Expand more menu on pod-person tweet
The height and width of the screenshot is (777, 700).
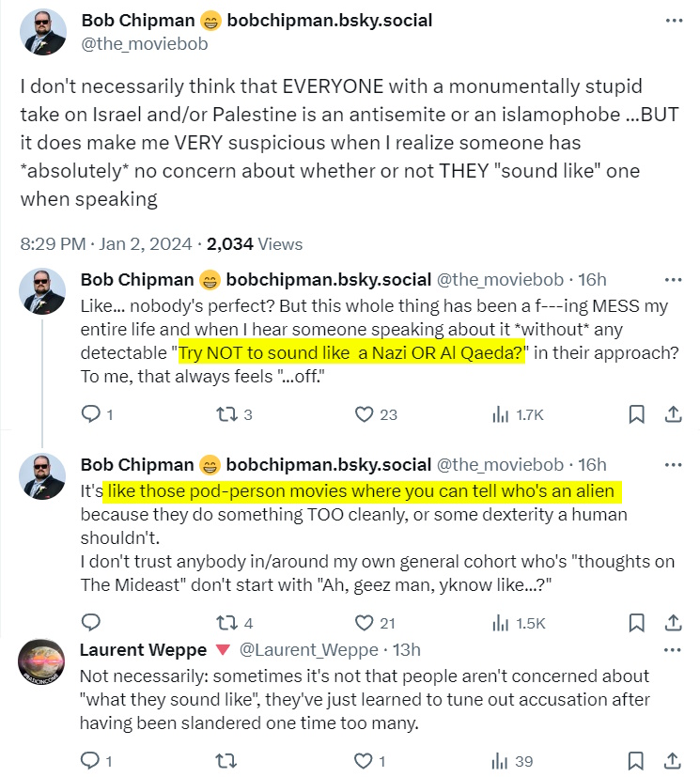pyautogui.click(x=673, y=464)
